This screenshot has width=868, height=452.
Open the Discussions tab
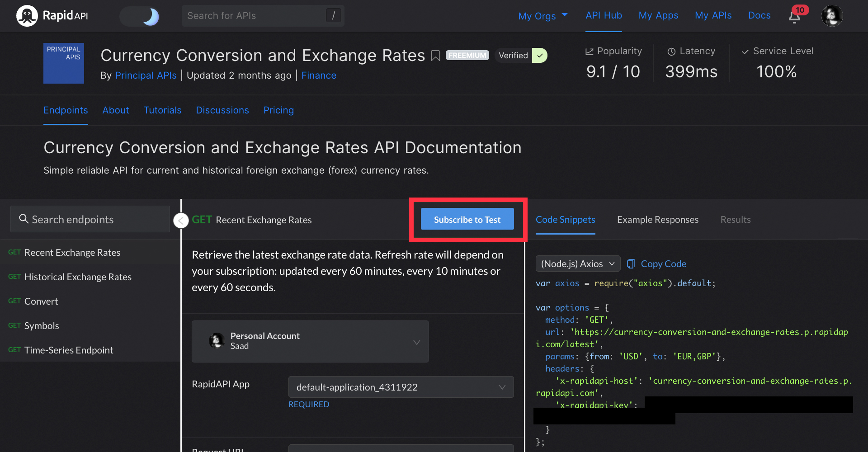point(222,110)
